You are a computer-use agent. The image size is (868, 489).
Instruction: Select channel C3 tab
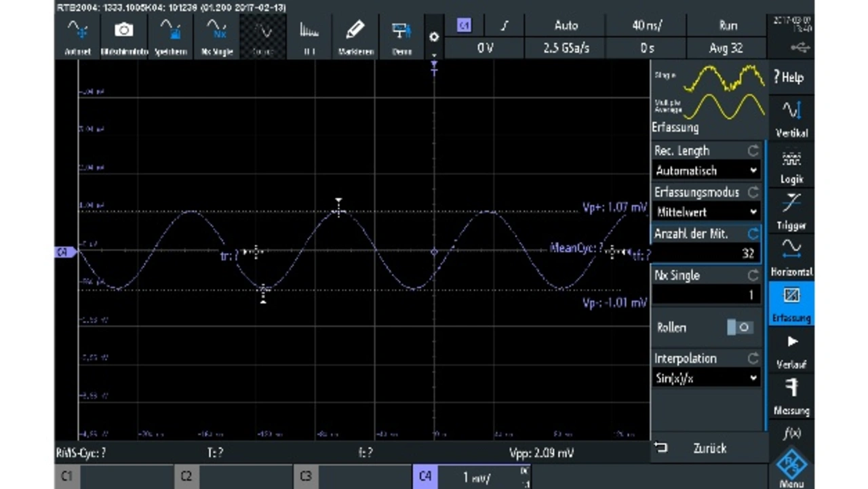click(353, 477)
